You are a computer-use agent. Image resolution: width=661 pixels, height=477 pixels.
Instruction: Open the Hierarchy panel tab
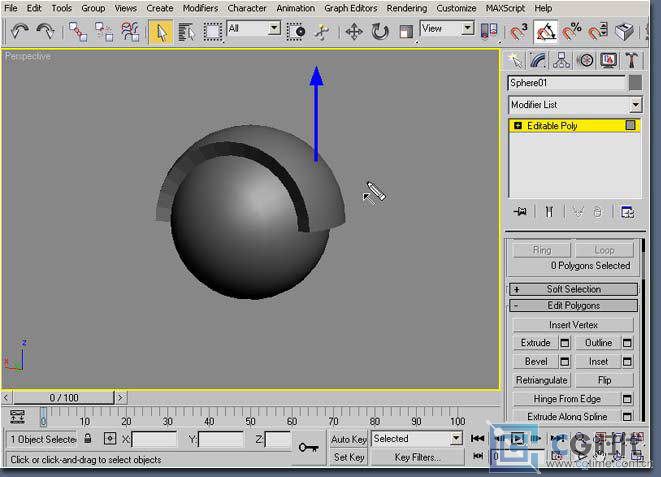561,60
